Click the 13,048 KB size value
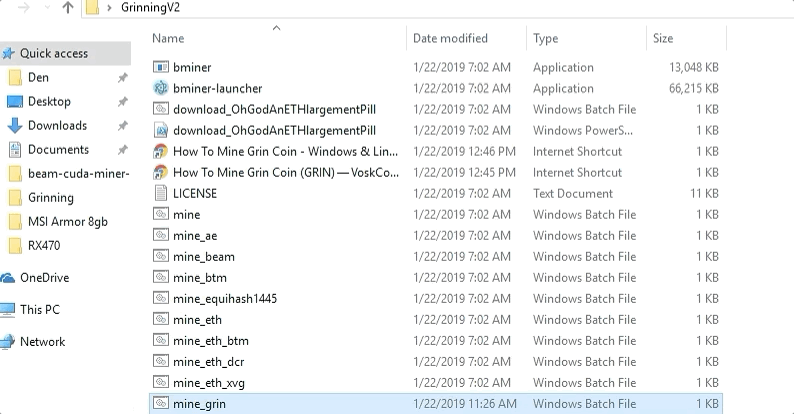 tap(694, 67)
